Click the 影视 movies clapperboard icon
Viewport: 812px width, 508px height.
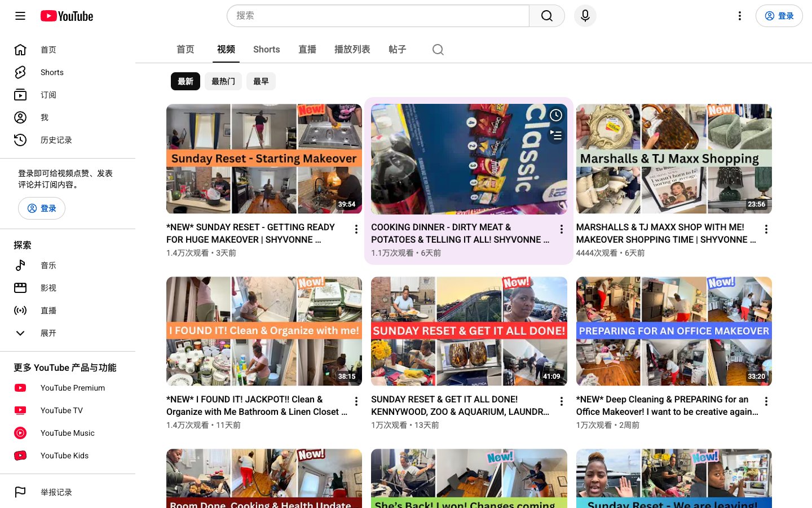(x=20, y=288)
